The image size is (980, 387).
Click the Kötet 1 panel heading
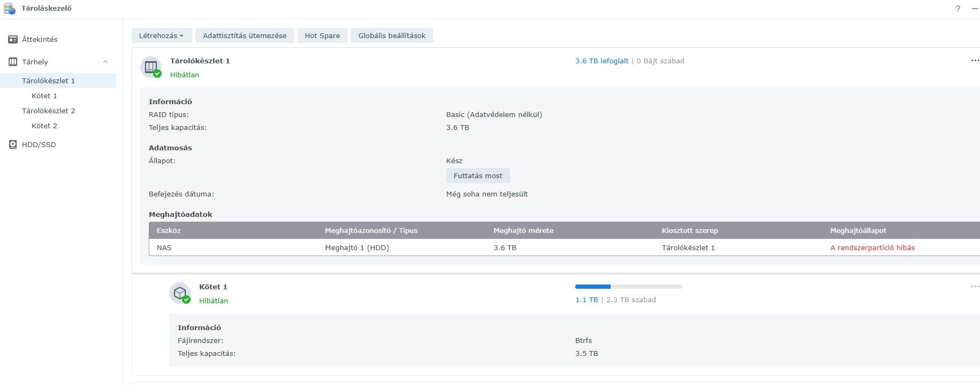[x=213, y=287]
